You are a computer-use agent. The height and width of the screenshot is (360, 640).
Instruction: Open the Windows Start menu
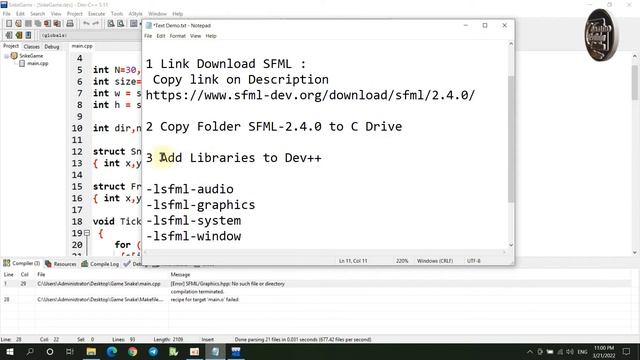[9, 351]
